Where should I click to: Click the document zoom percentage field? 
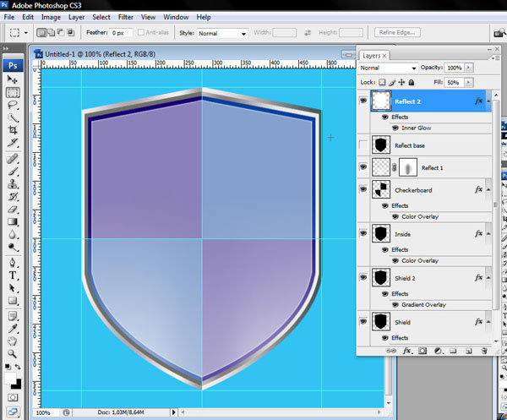pos(46,412)
